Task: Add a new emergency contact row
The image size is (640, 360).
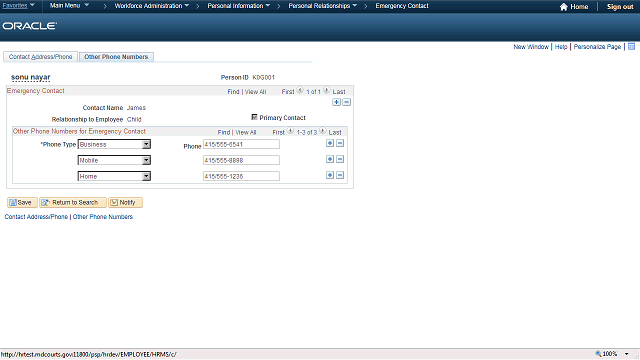Action: (336, 102)
